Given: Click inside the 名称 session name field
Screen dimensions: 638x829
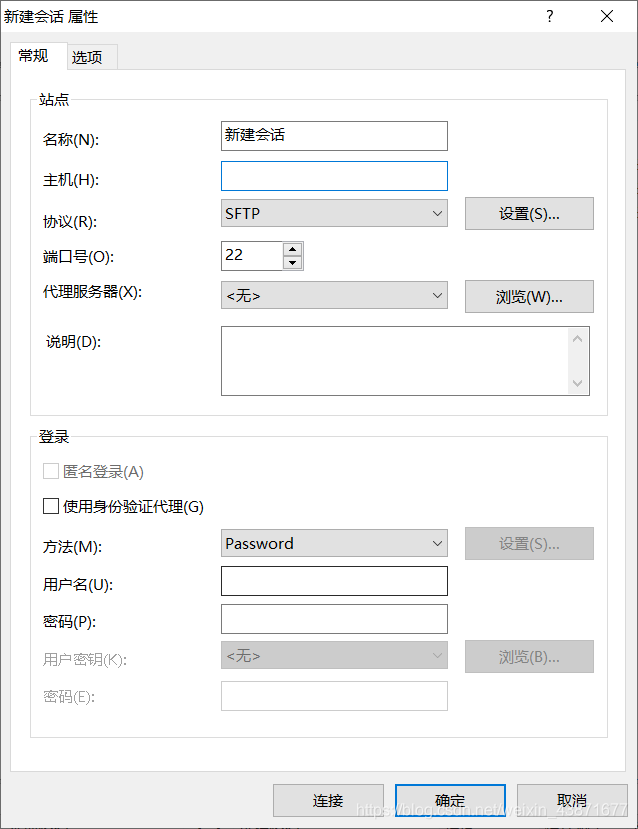Looking at the screenshot, I should point(334,136).
